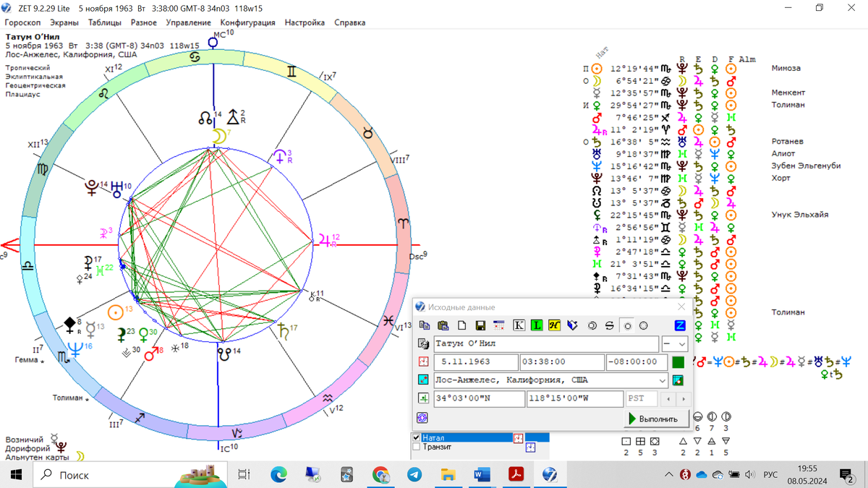Click the right arrow stepper beside PST
868x488 pixels.
pyautogui.click(x=683, y=398)
